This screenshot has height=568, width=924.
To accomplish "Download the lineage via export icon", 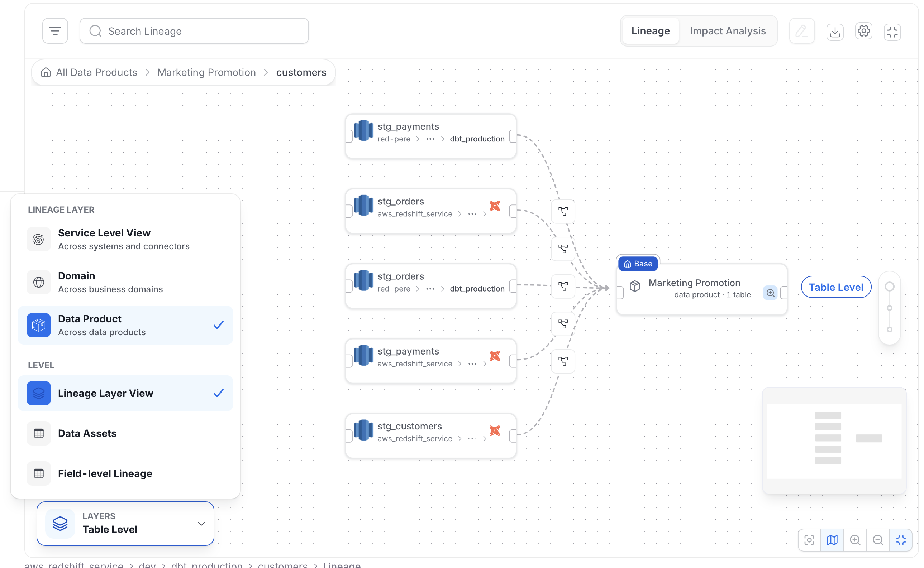I will pos(834,32).
